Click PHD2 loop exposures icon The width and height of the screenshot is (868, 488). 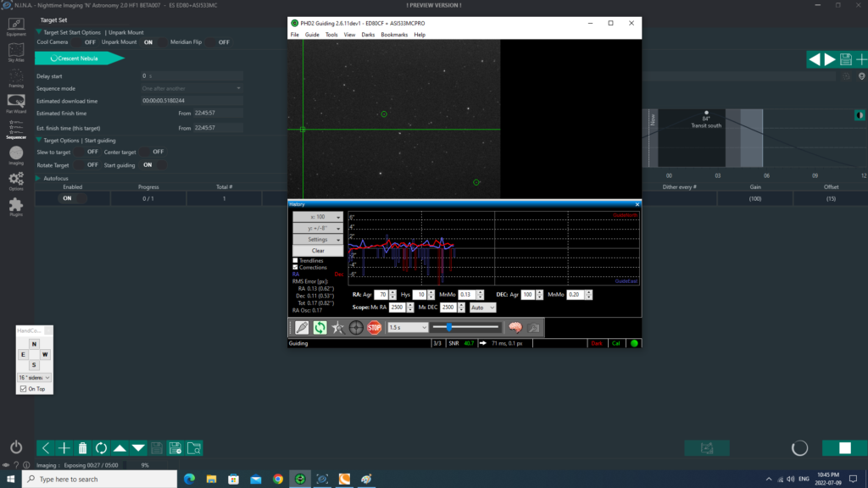coord(320,328)
